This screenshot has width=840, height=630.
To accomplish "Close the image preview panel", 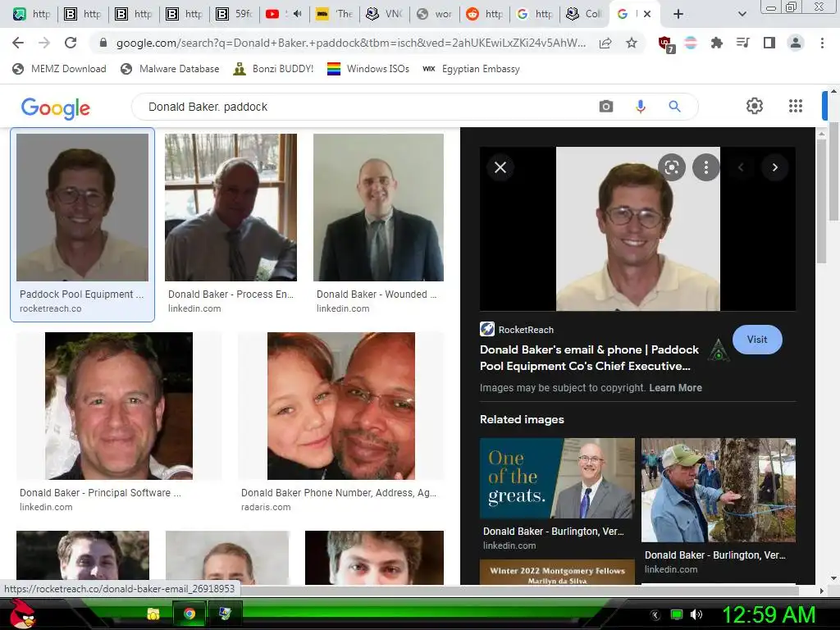I will [x=500, y=167].
